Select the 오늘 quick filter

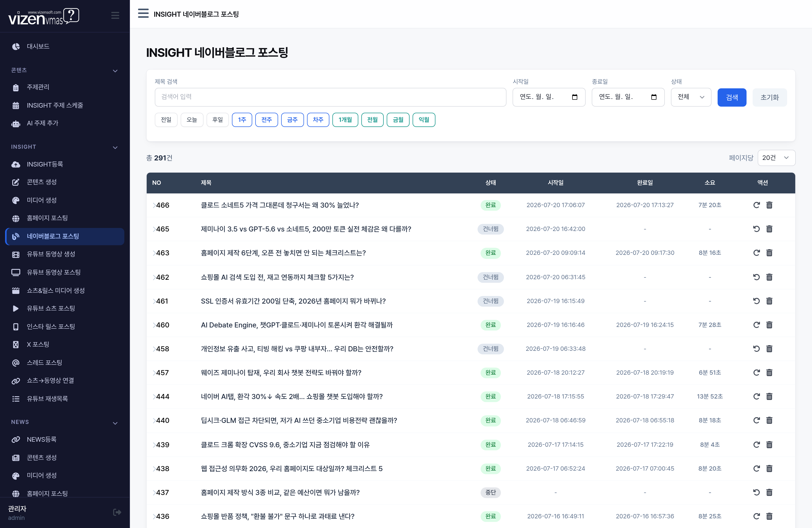(192, 120)
